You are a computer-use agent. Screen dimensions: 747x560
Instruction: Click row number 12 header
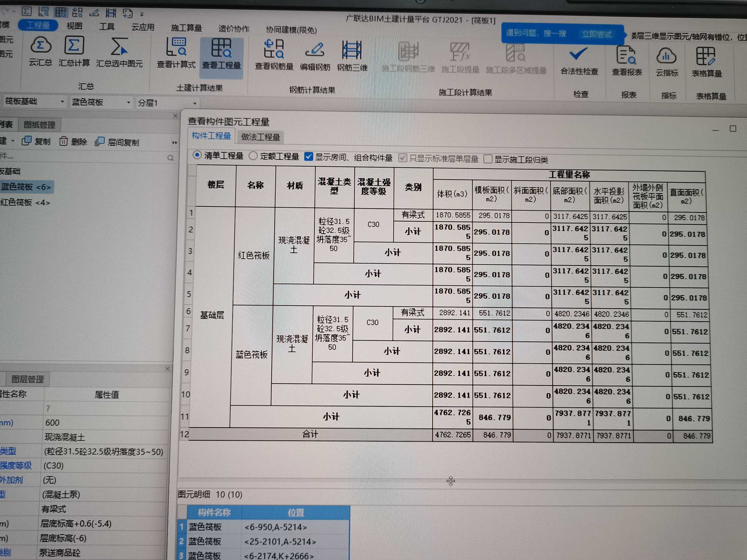(x=184, y=434)
